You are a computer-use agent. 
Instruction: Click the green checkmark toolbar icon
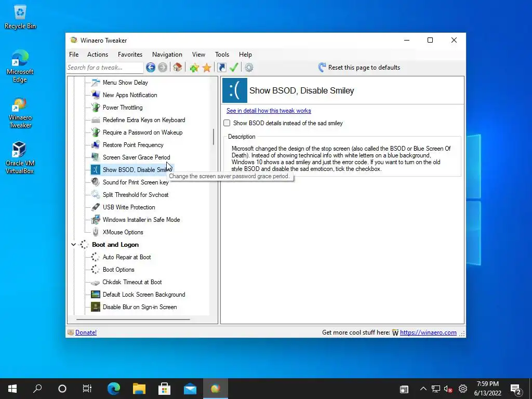coord(234,68)
